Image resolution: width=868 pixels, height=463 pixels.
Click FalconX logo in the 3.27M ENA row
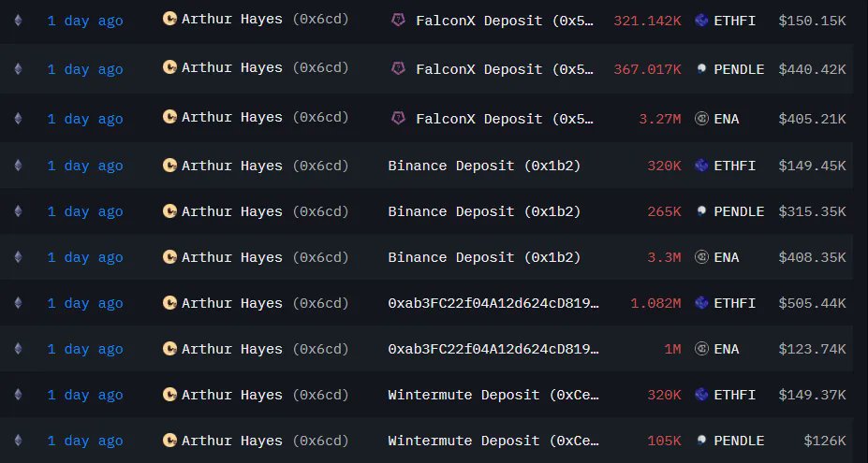click(398, 118)
